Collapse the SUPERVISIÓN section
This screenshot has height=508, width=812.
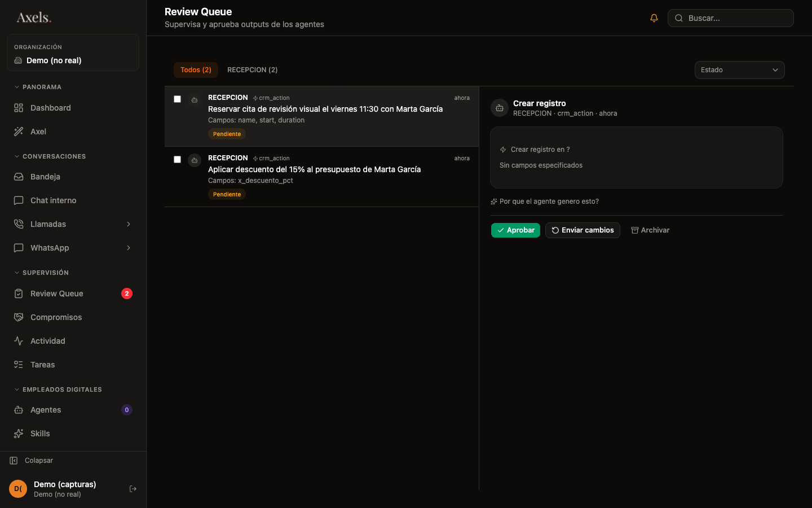click(41, 273)
